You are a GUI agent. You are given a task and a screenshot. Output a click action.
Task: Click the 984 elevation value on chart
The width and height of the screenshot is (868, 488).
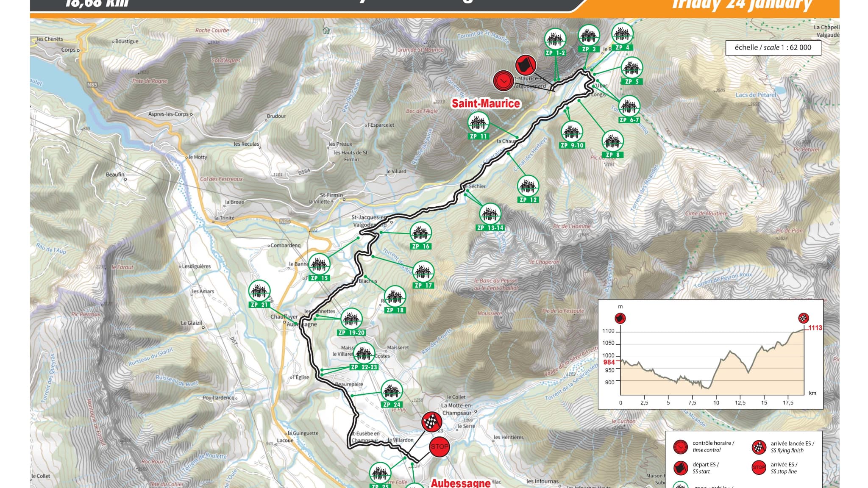coord(609,362)
